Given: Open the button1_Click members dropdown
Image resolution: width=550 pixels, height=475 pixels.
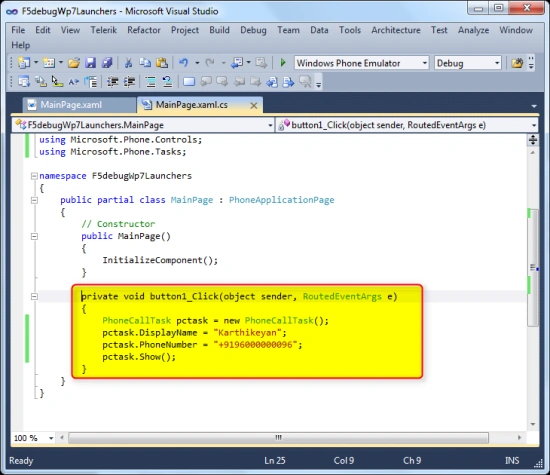Looking at the screenshot, I should tap(407, 125).
